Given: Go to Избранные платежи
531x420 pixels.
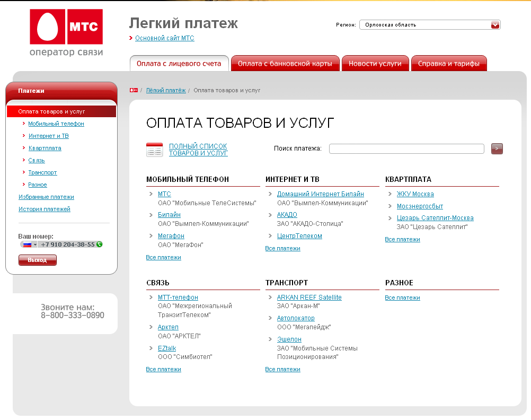Looking at the screenshot, I should [x=46, y=197].
